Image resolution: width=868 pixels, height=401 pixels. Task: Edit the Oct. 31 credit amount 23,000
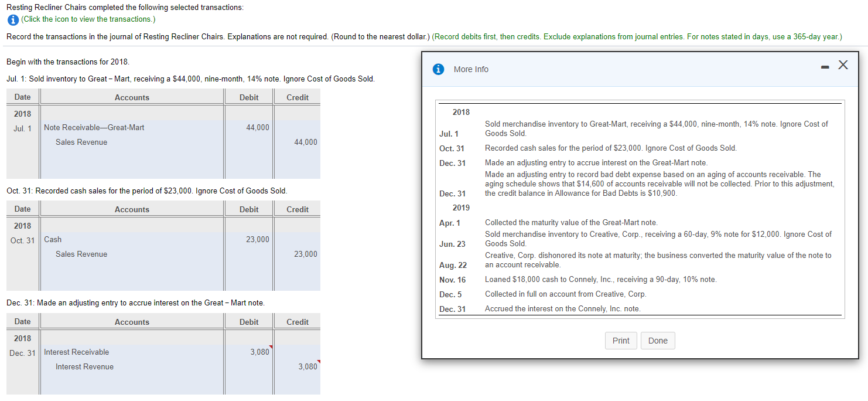tap(298, 254)
